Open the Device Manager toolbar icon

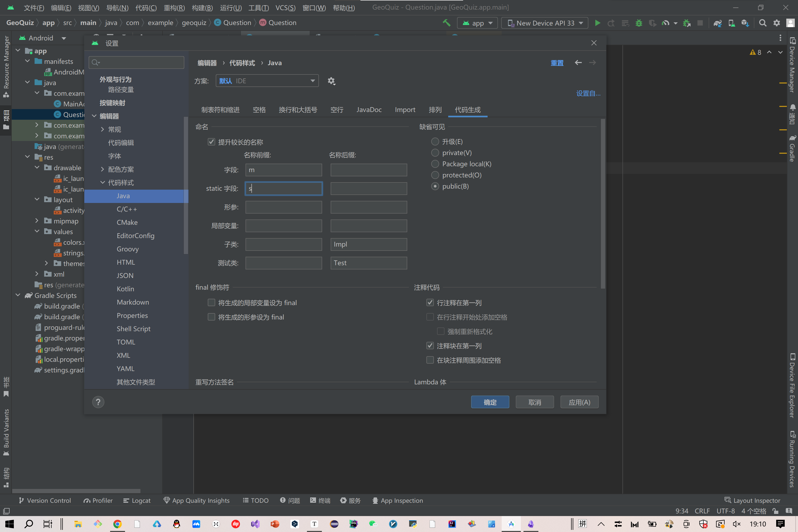pos(731,23)
